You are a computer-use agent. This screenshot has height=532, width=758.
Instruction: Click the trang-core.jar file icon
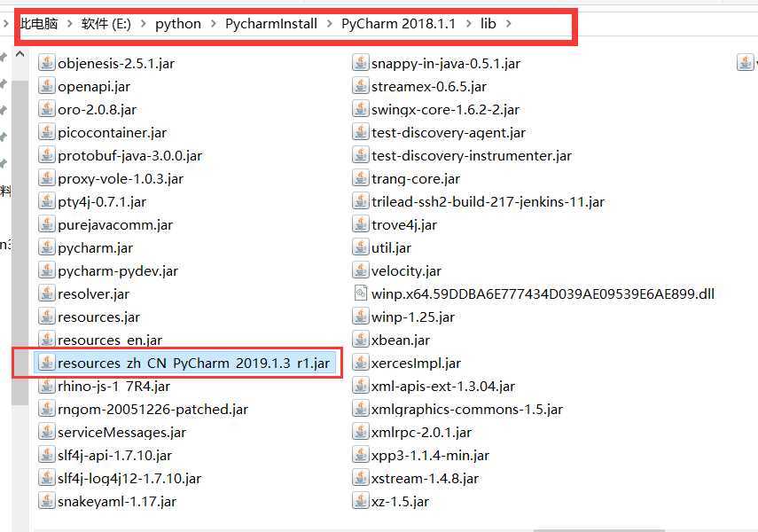coord(360,178)
